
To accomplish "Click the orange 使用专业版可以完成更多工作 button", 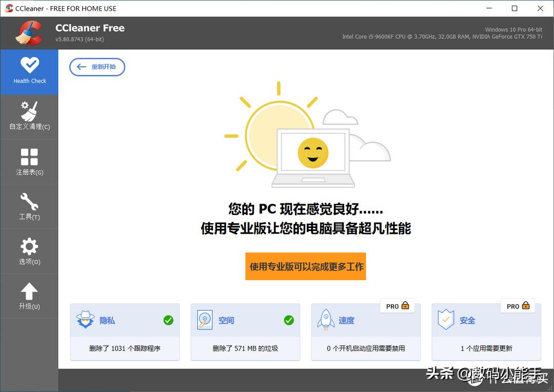I will [x=306, y=266].
